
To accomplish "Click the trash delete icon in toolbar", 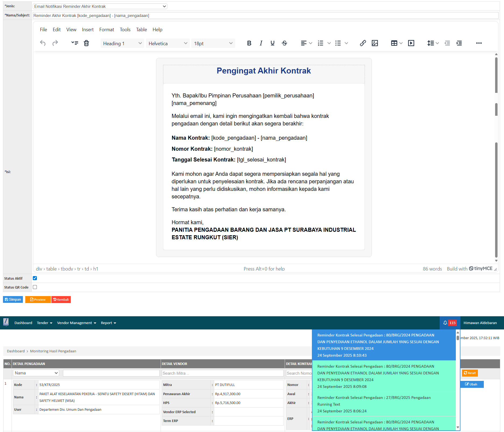I will (86, 43).
